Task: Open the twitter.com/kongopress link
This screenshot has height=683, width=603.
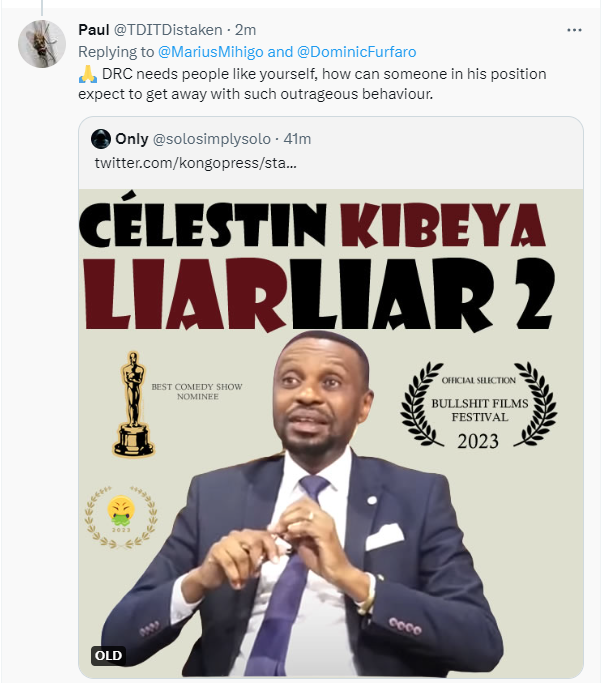Action: (195, 162)
